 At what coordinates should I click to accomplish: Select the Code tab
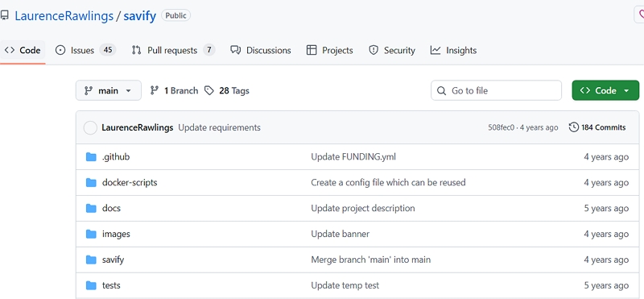tap(23, 50)
